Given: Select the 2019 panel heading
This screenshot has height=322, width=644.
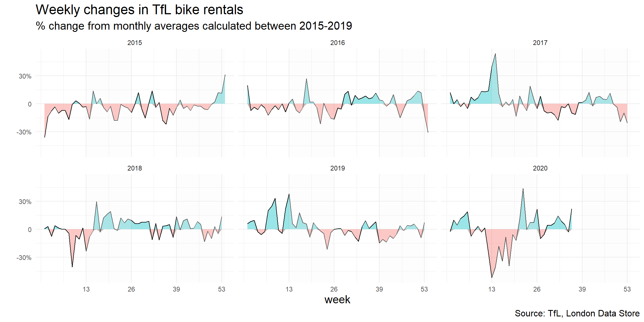Looking at the screenshot, I should (x=337, y=168).
